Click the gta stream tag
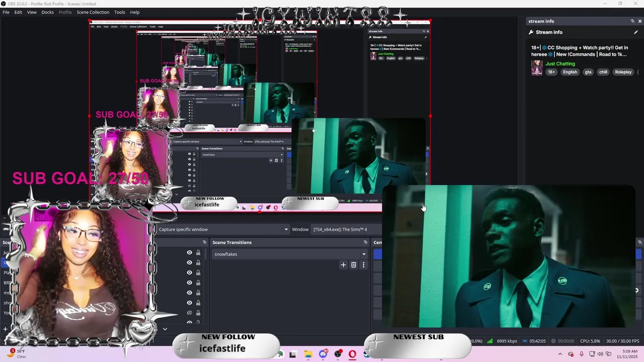The width and height of the screenshot is (644, 362). tap(588, 72)
